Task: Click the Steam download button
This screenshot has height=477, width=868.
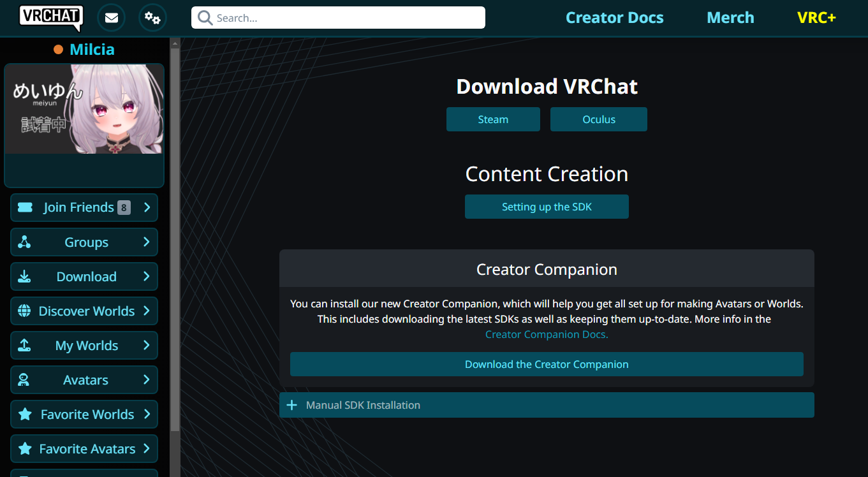Action: [x=493, y=119]
